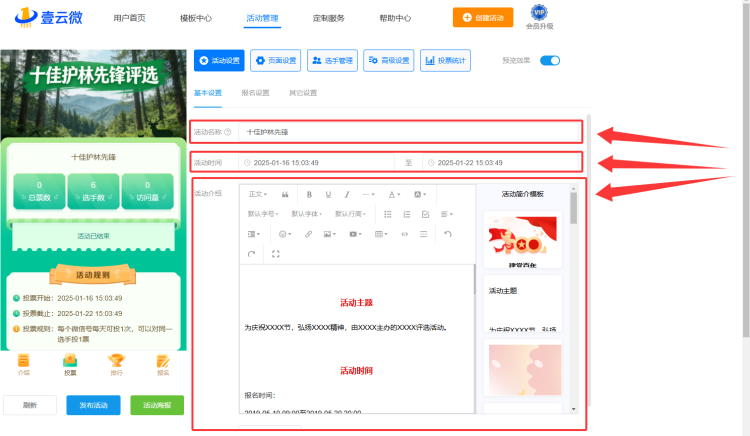This screenshot has height=436, width=750.
Task: Click the 刷新 button below the preview
Action: (x=30, y=405)
